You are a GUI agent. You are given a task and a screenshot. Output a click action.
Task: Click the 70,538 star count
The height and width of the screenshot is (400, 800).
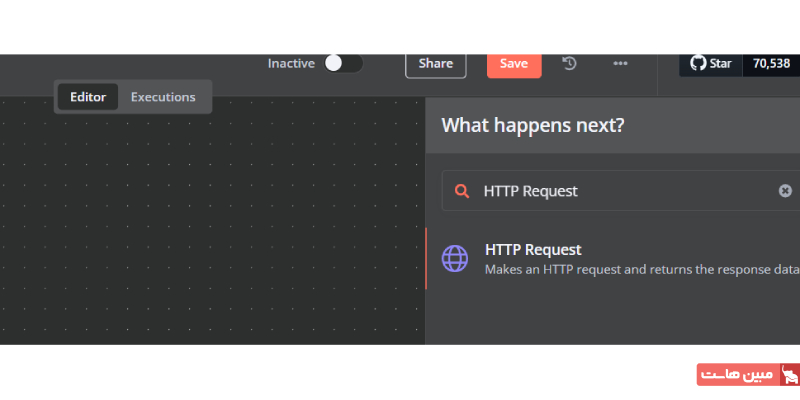(771, 64)
